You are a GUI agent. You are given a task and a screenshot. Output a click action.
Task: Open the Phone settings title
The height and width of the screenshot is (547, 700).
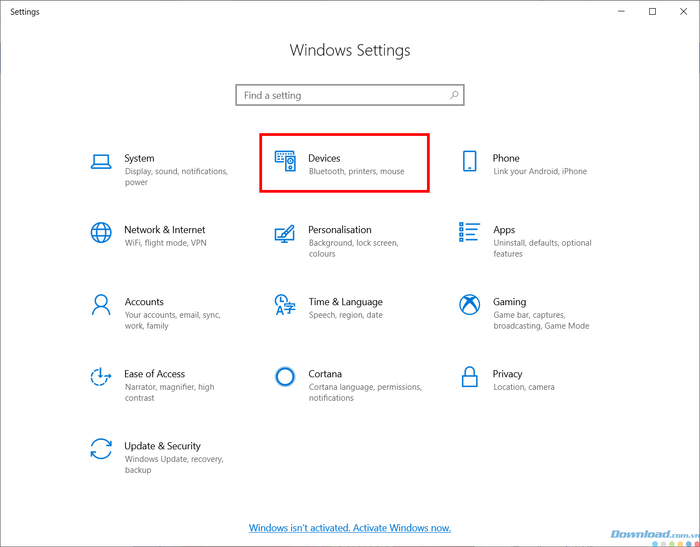pyautogui.click(x=506, y=158)
